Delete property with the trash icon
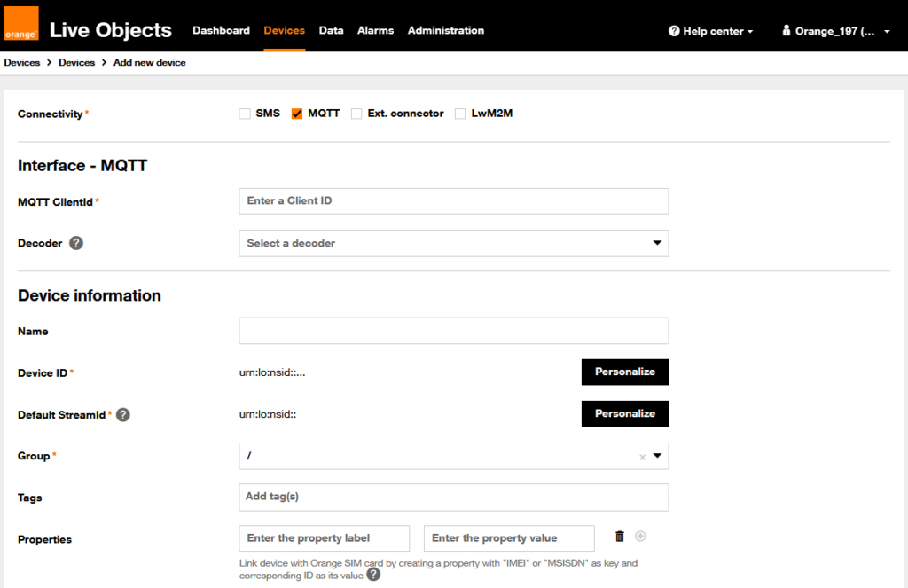This screenshot has height=588, width=908. pyautogui.click(x=620, y=537)
